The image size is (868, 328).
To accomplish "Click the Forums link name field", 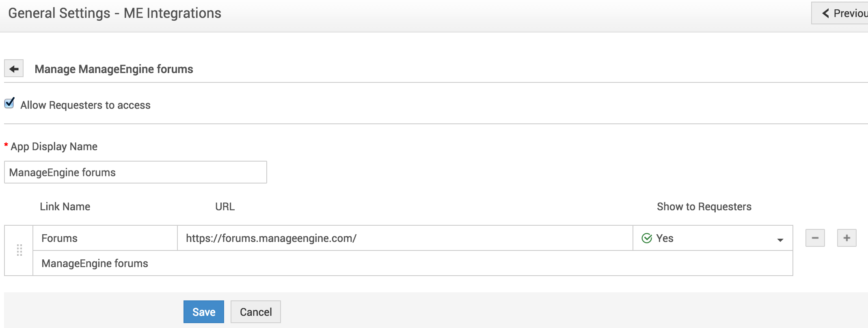I will [105, 238].
